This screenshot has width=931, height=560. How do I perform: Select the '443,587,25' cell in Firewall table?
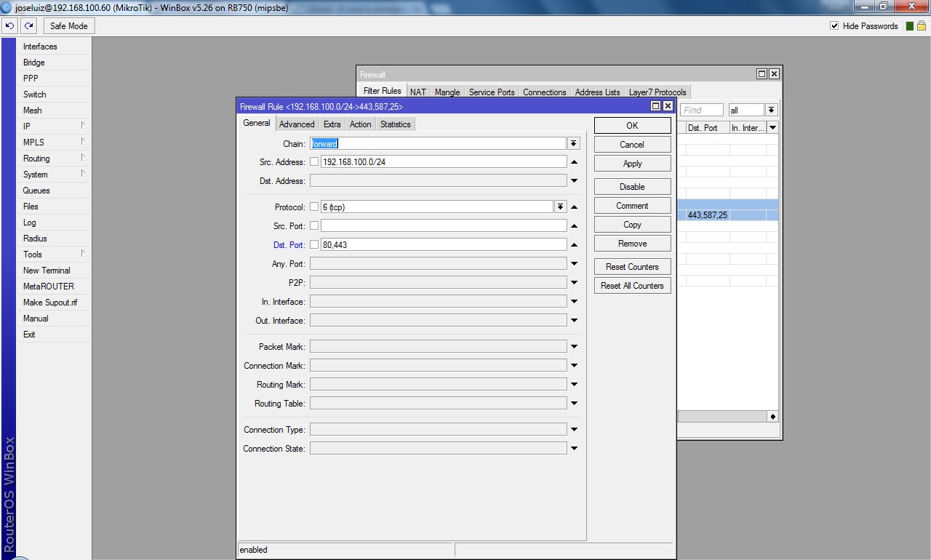coord(708,215)
